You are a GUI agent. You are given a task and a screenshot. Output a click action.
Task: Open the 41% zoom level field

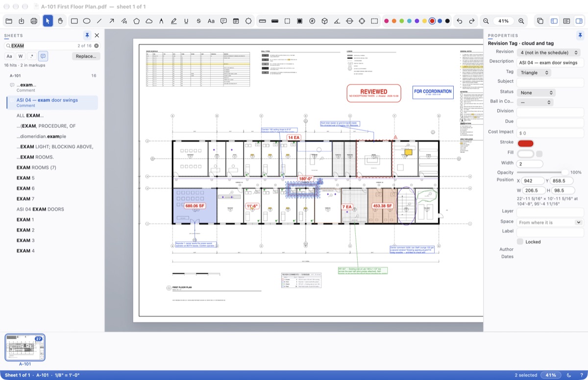[504, 21]
